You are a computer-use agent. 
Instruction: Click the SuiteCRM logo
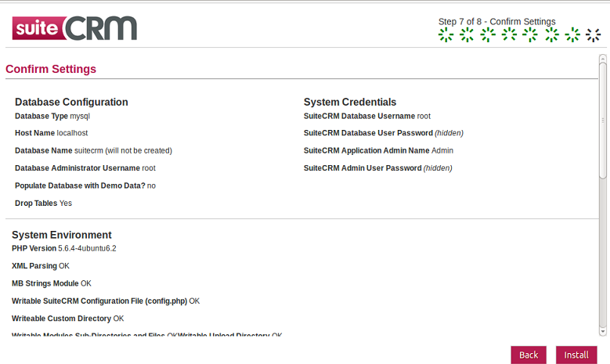[x=74, y=28]
